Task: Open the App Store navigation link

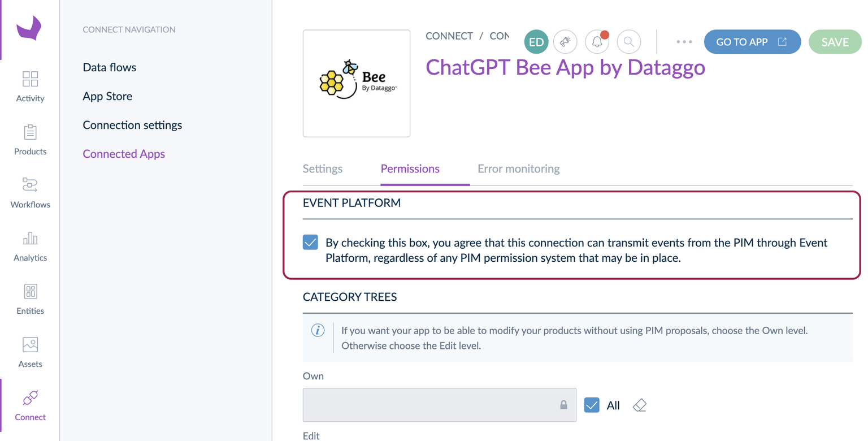Action: (x=107, y=96)
